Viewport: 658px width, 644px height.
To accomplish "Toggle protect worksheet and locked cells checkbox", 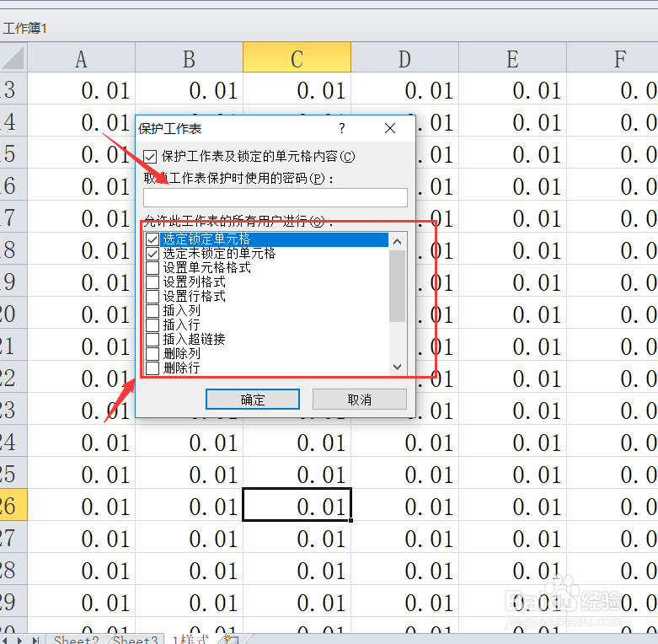I will click(150, 157).
